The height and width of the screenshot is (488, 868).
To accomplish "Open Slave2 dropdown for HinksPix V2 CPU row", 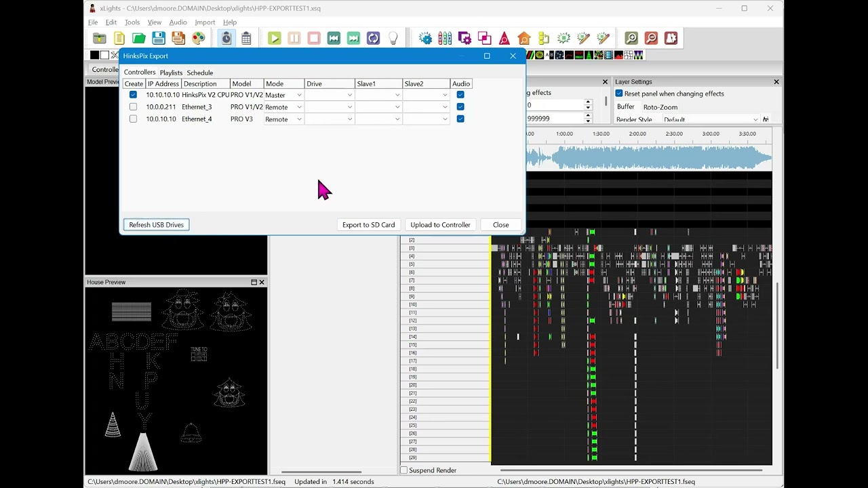I will click(426, 95).
